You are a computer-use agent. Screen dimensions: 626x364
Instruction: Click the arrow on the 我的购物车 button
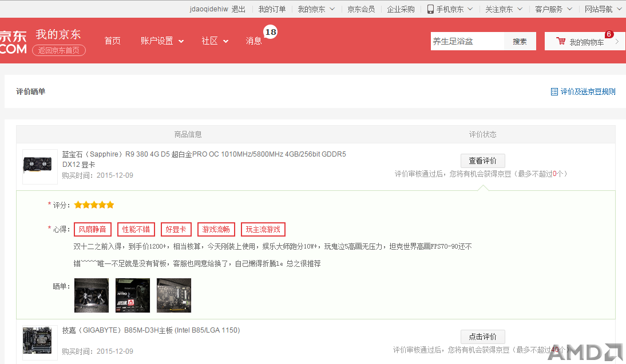coord(617,42)
